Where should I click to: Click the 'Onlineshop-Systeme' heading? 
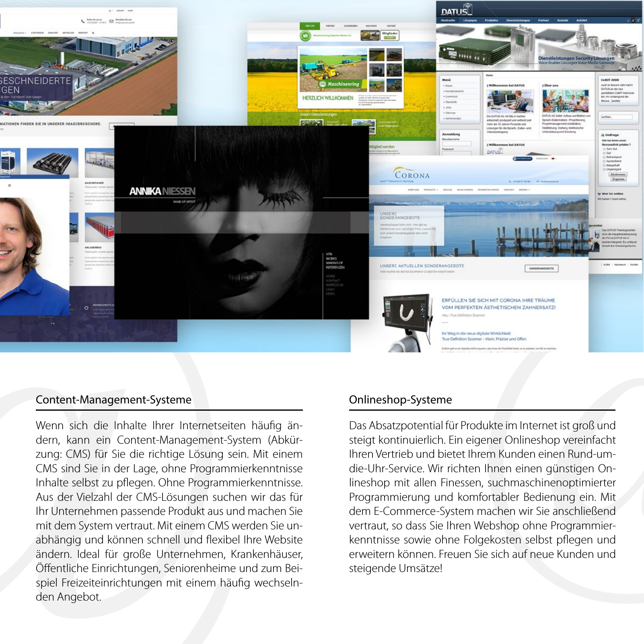[x=401, y=400]
